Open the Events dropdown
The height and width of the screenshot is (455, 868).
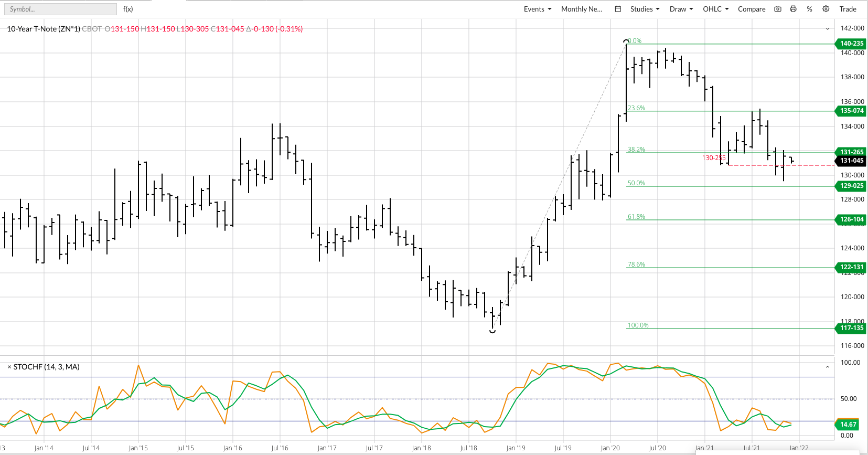(x=537, y=9)
